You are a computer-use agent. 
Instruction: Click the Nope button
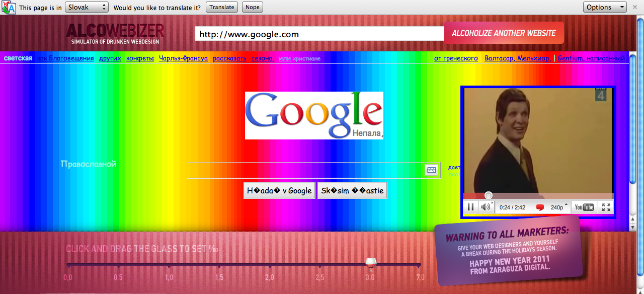[252, 7]
